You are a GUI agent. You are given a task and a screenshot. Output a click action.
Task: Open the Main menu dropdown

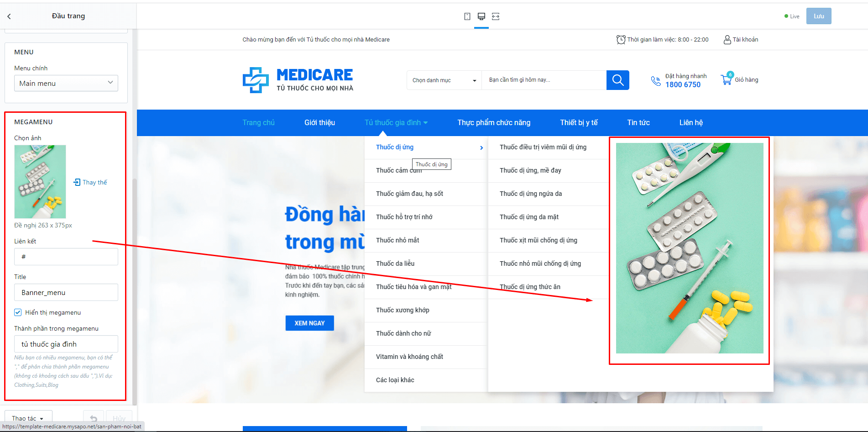[66, 83]
